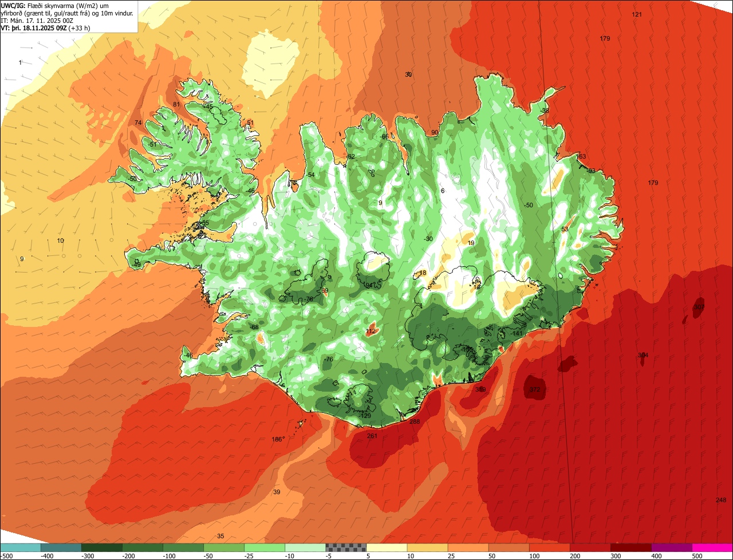Click the orange-red legend swatch at 100
The width and height of the screenshot is (733, 560).
tap(549, 547)
